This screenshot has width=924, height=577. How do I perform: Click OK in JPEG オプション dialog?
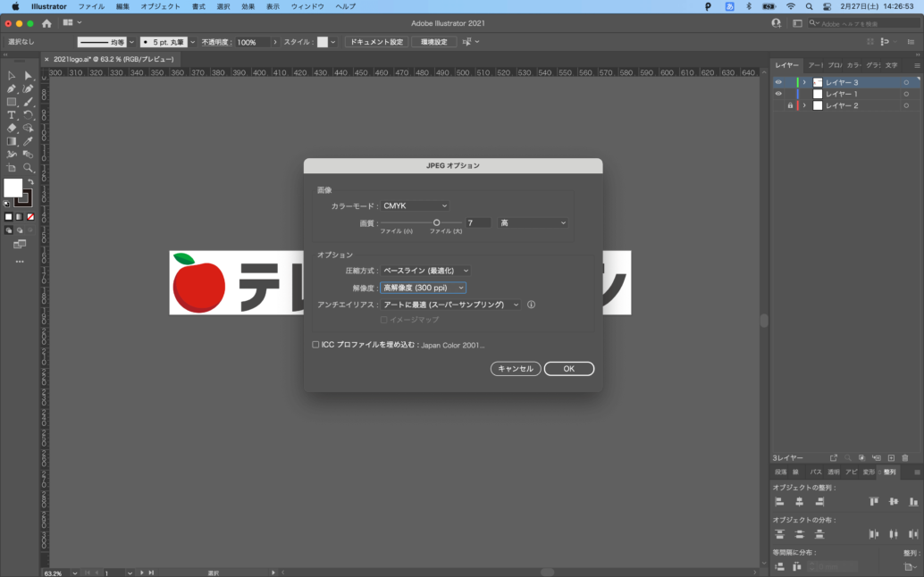568,369
